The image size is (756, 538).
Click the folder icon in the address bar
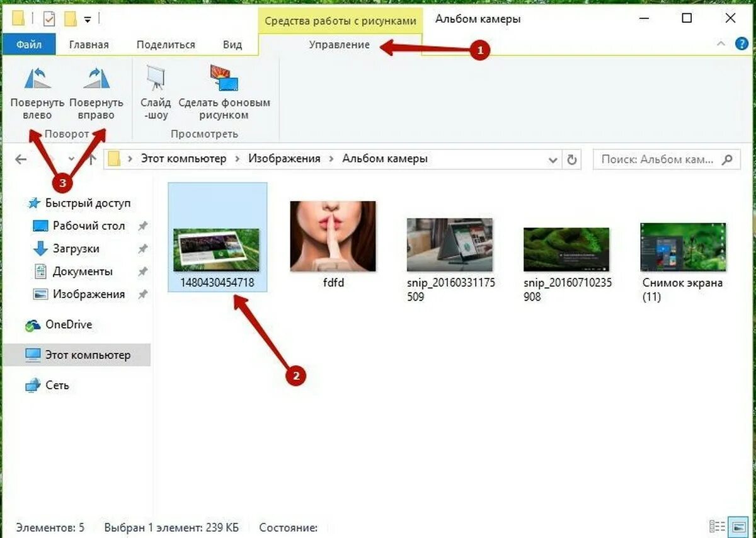click(x=114, y=159)
